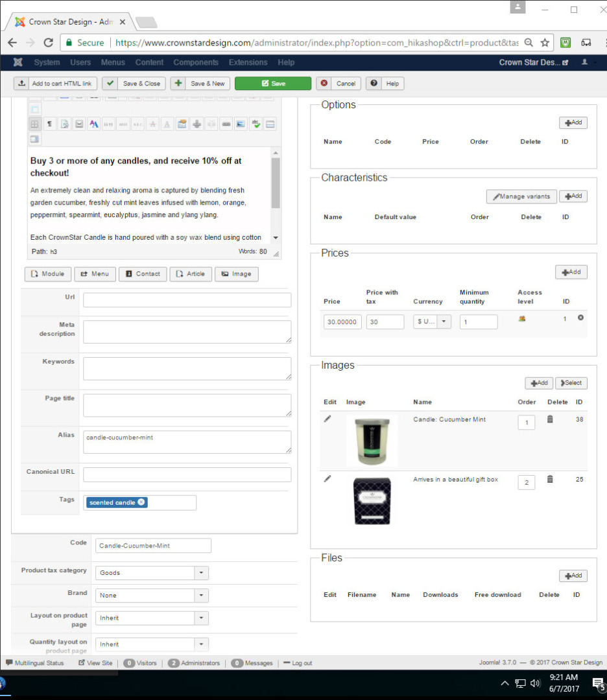607x700 pixels.
Task: Click the Cucumber Mint candle thumbnail
Action: click(x=372, y=441)
